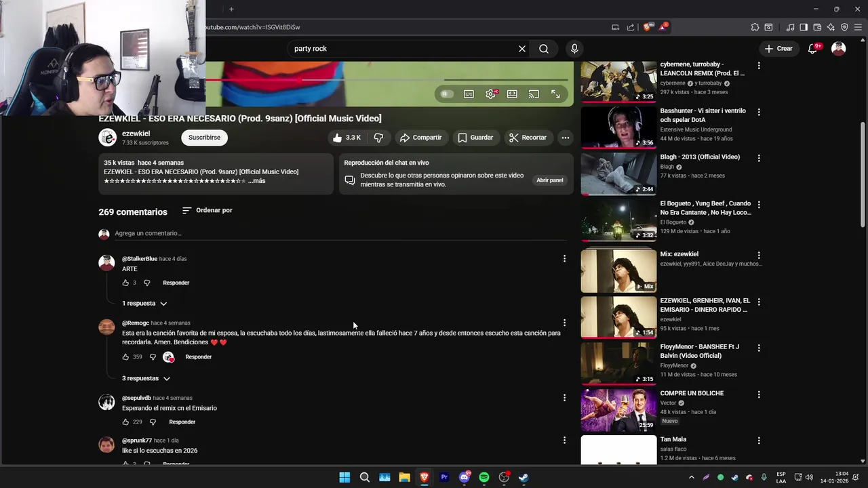Open Brave Shields lion icon
The image size is (868, 488).
[x=647, y=27]
